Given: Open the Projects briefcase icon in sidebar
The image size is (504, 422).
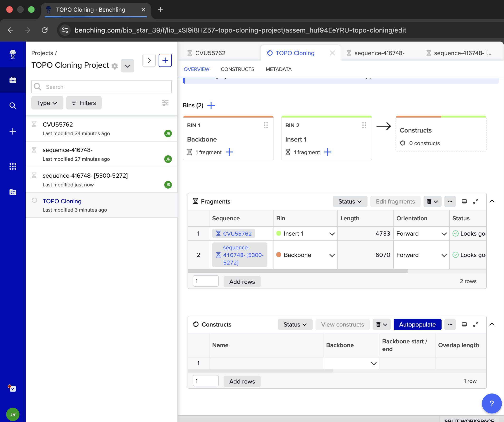Looking at the screenshot, I should click(x=13, y=80).
